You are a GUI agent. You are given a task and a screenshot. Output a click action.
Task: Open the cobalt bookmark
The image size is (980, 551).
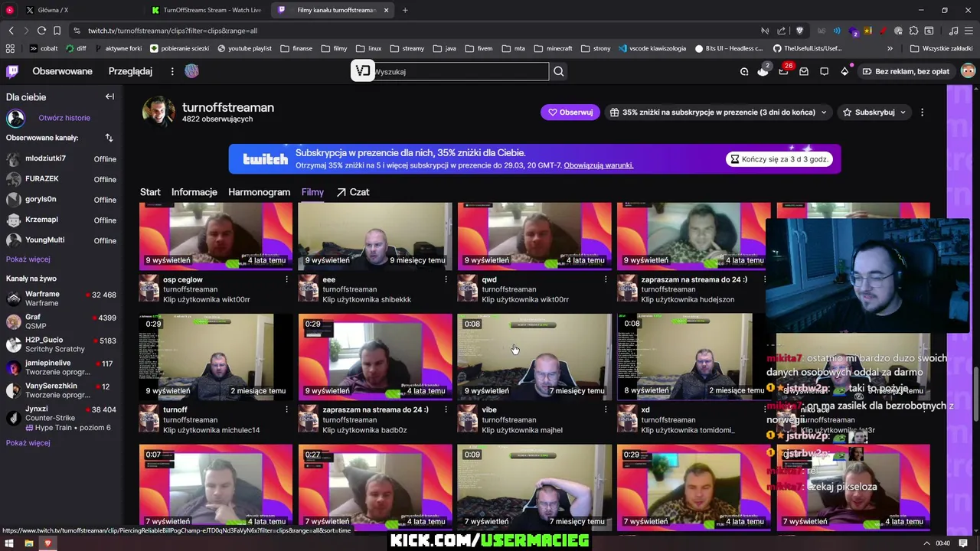(x=43, y=48)
